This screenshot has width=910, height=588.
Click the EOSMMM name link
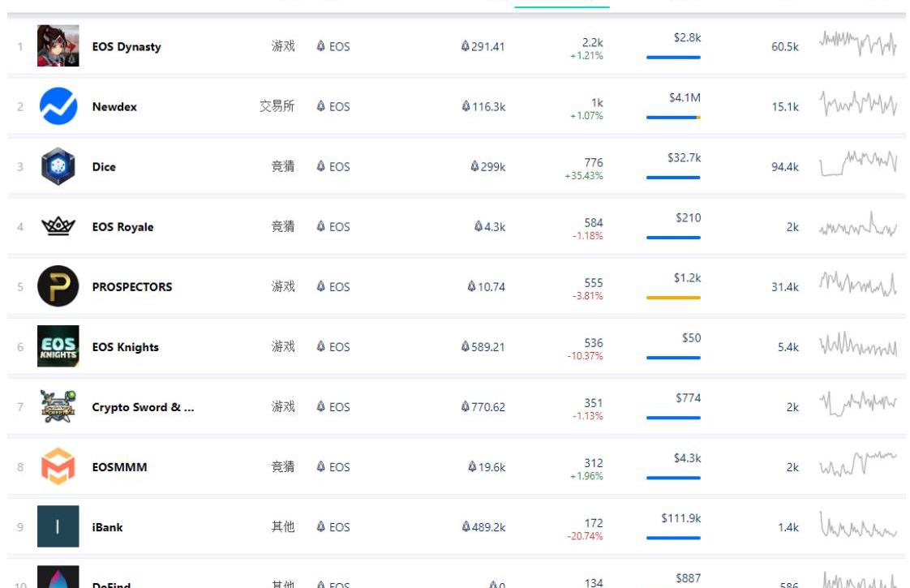119,467
